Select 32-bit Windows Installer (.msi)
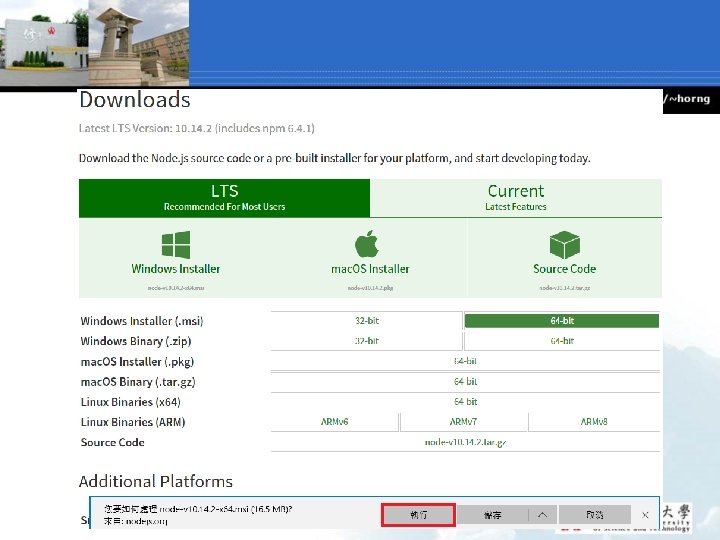 [366, 321]
